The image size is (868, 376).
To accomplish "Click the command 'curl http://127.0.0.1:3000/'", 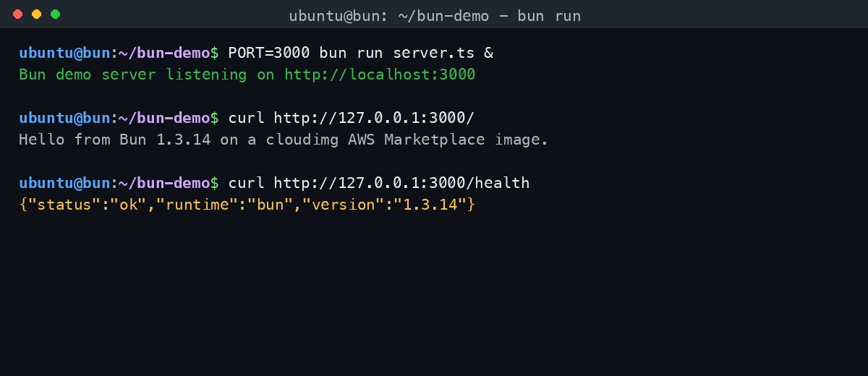I will click(352, 118).
